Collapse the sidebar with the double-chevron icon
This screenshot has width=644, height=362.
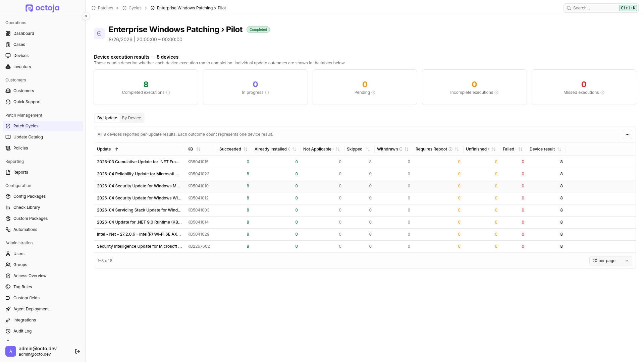point(86,16)
